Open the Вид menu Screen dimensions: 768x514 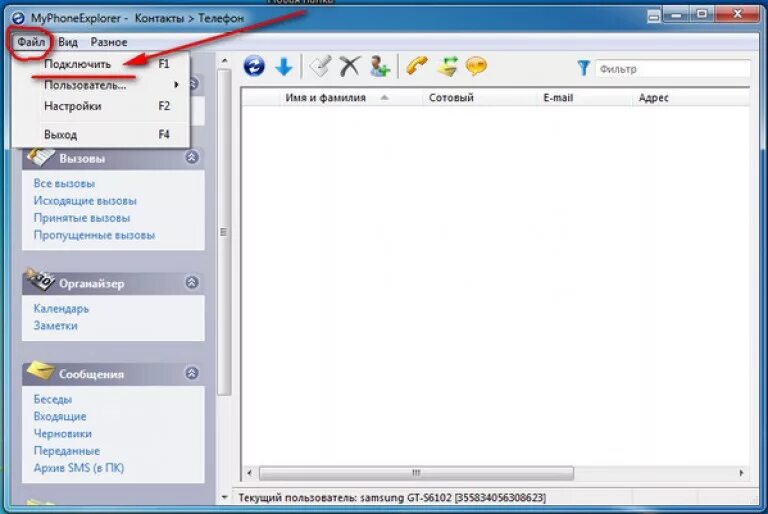pos(68,42)
